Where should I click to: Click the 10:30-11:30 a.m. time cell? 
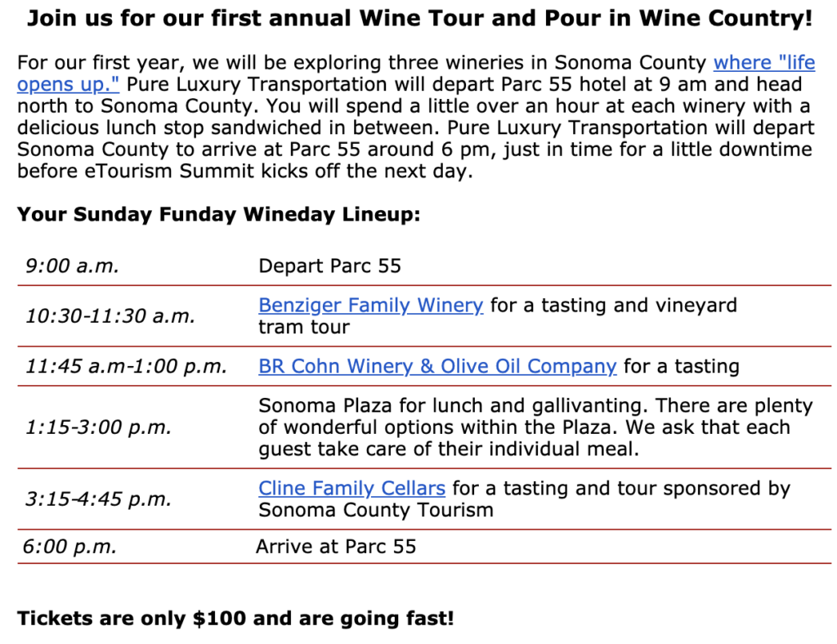coord(110,315)
